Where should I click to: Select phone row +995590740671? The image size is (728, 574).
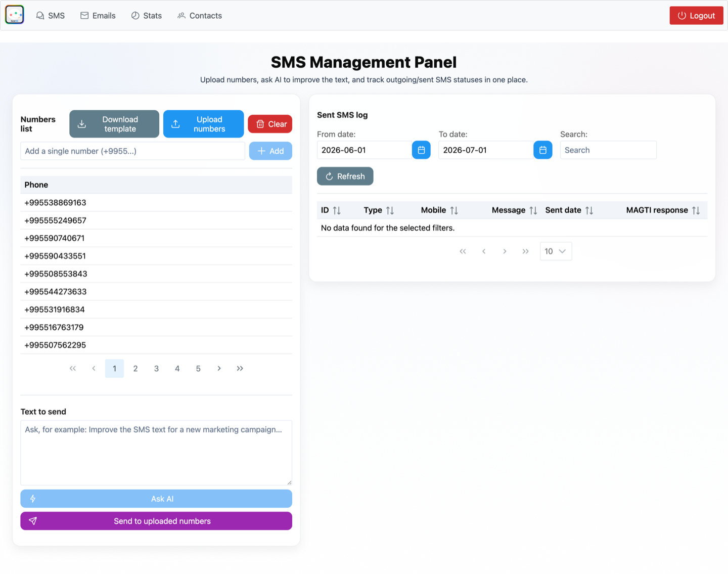point(156,238)
